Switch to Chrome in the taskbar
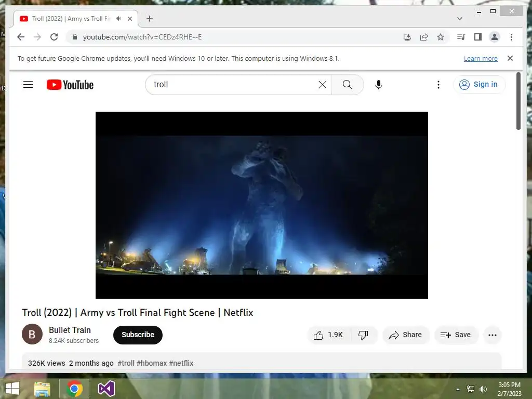532x399 pixels. coord(74,389)
